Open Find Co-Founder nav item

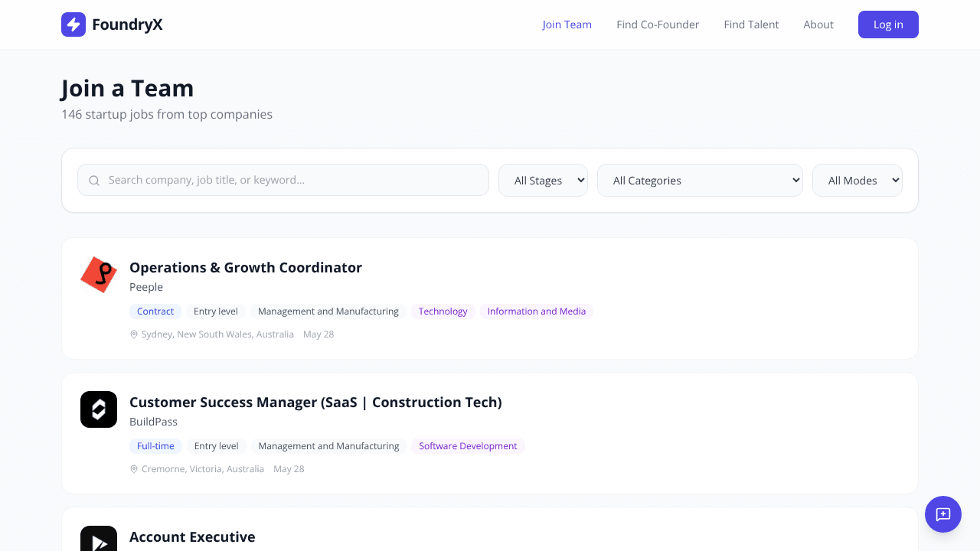click(658, 24)
